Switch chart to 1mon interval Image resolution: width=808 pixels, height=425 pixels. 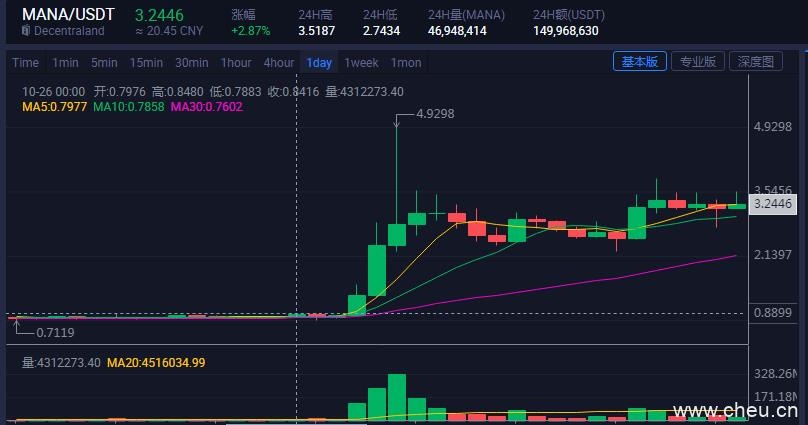point(406,63)
